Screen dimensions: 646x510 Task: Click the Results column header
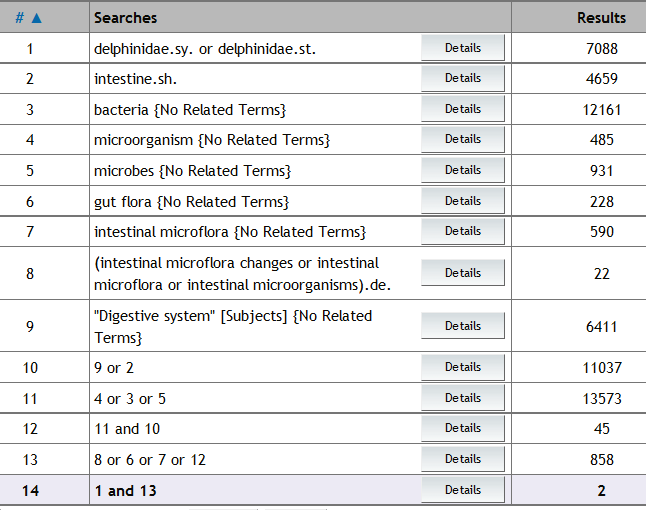(x=601, y=17)
